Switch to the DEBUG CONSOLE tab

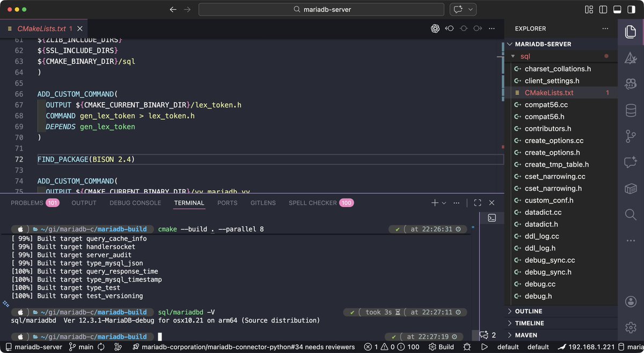135,203
